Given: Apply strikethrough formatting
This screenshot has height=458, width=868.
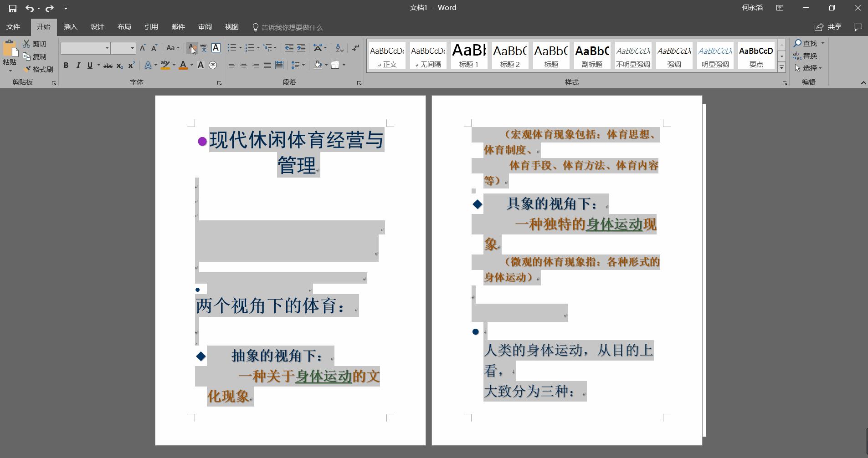Looking at the screenshot, I should click(108, 65).
